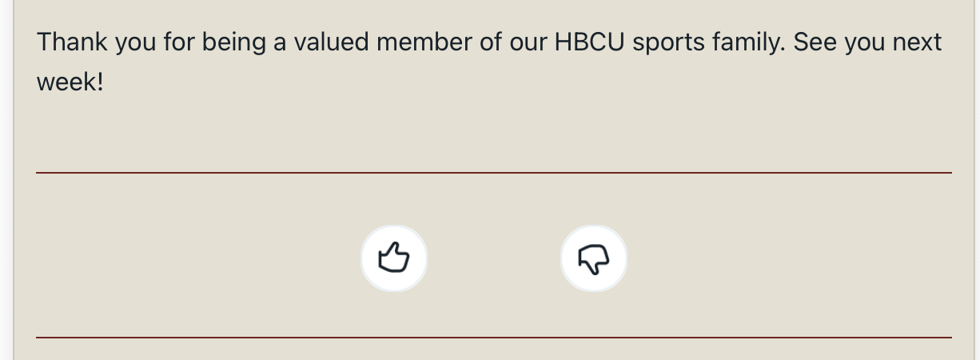Image resolution: width=980 pixels, height=360 pixels.
Task: Like this newsletter with thumbs up
Action: click(393, 258)
